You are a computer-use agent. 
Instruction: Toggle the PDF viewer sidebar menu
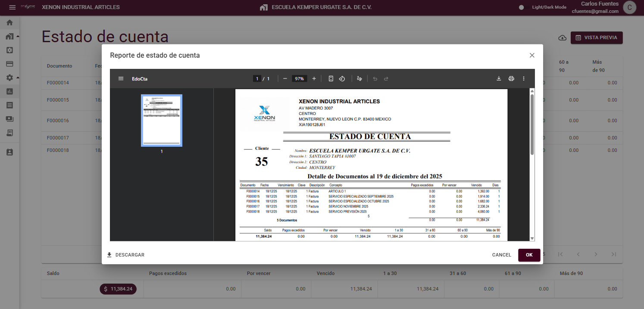(x=121, y=79)
